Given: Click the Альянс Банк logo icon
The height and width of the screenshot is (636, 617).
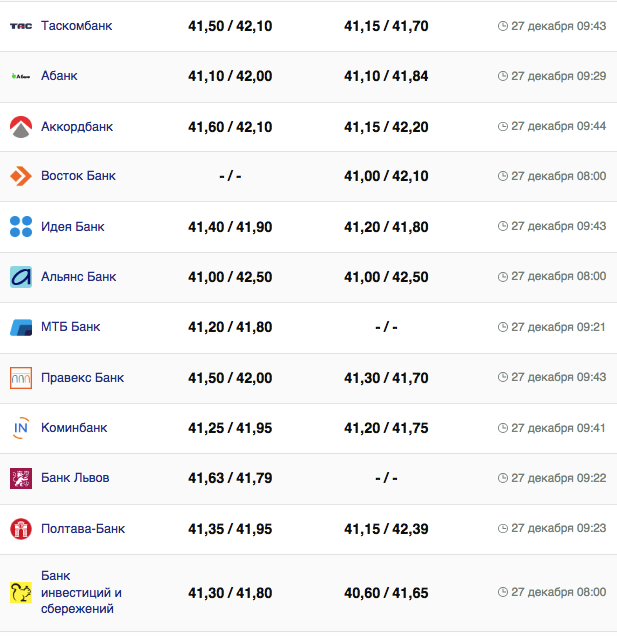Looking at the screenshot, I should tap(21, 277).
